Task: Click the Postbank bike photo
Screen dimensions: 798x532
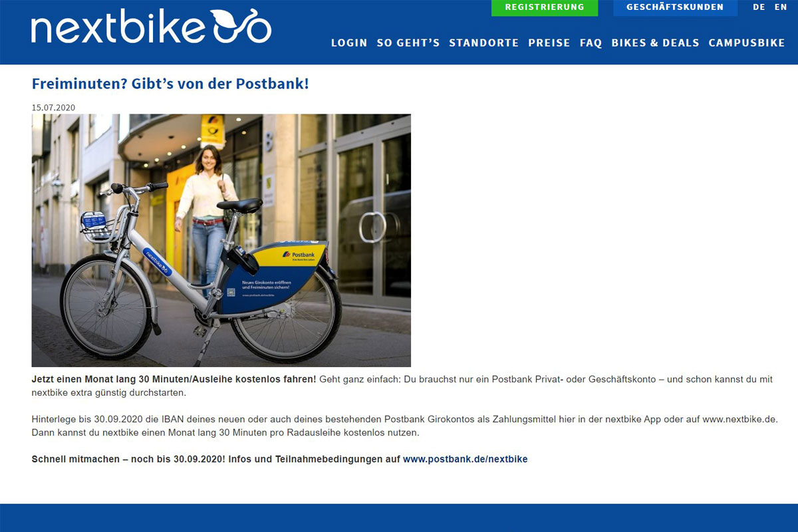Action: 221,240
